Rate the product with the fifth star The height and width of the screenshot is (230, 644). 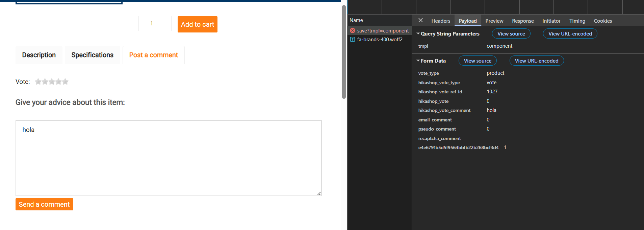coord(65,82)
